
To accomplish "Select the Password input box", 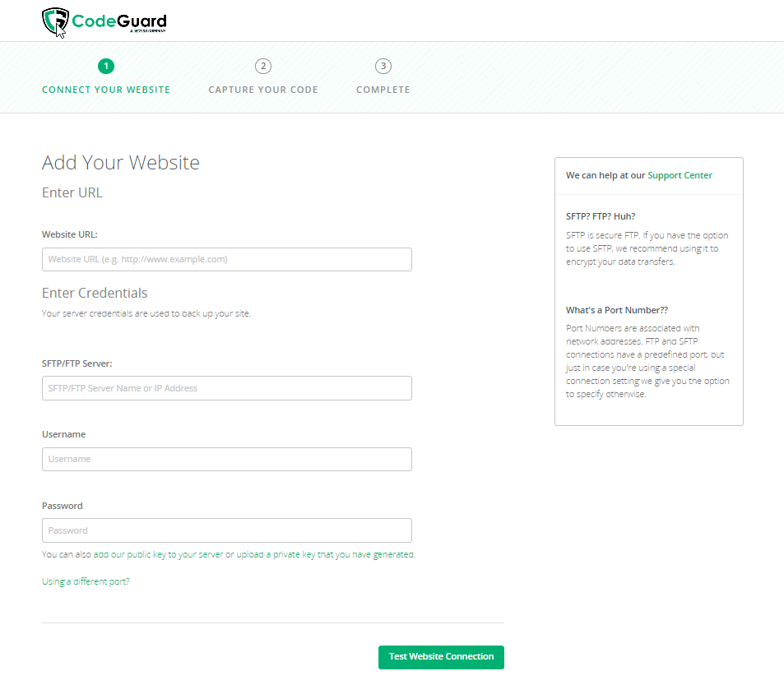I will tap(226, 530).
